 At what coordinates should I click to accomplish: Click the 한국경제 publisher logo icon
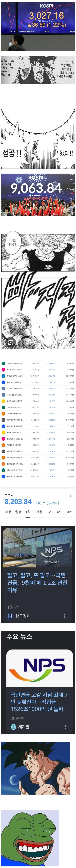coord(10,616)
